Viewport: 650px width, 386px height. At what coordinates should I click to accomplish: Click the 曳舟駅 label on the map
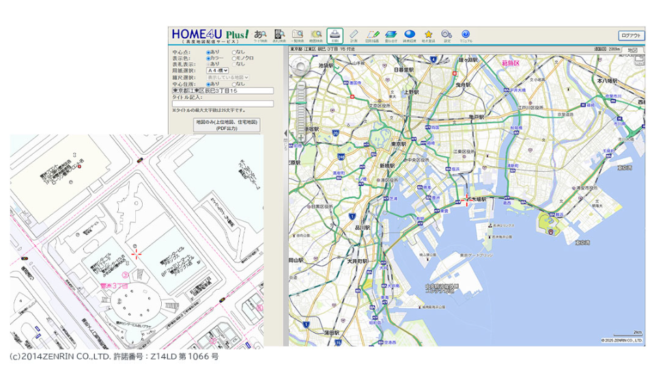[463, 85]
